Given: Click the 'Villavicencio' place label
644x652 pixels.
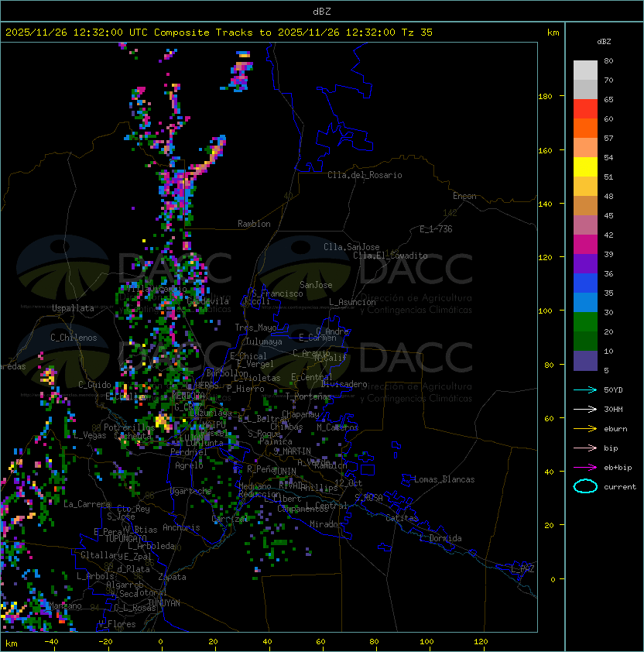Looking at the screenshot, I should click(x=156, y=289).
